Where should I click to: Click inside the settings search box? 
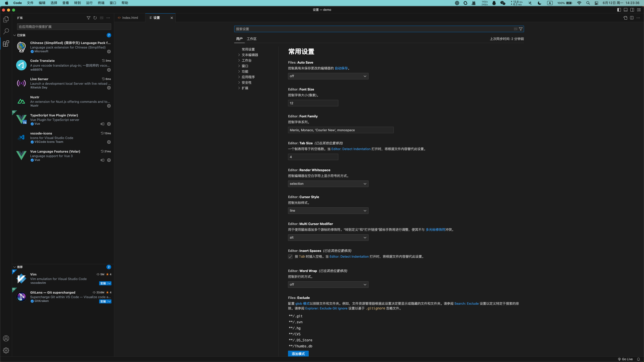click(352, 29)
